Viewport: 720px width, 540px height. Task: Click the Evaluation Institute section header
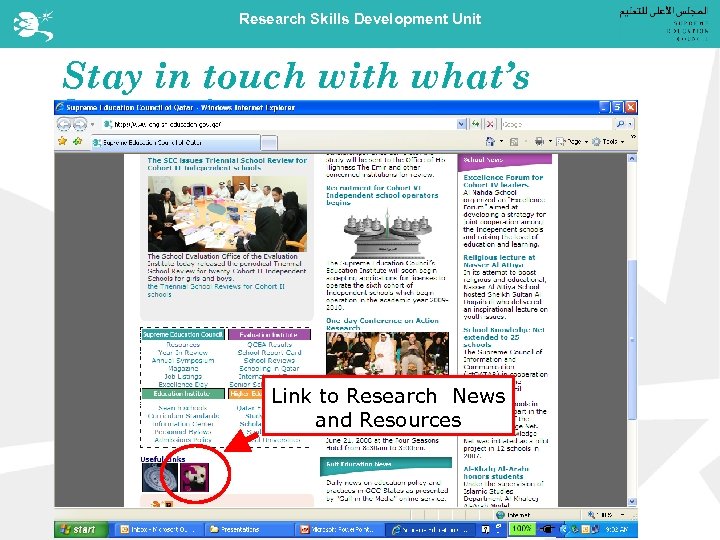coord(269,335)
